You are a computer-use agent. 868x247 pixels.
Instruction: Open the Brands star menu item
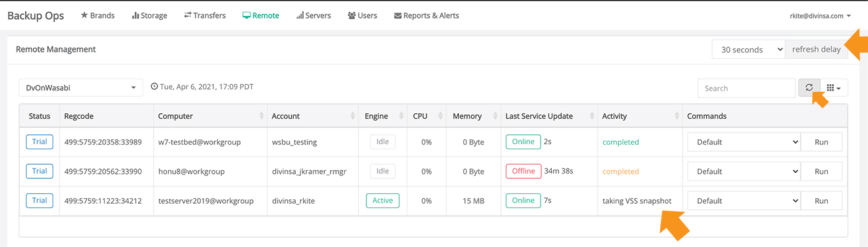coord(97,15)
